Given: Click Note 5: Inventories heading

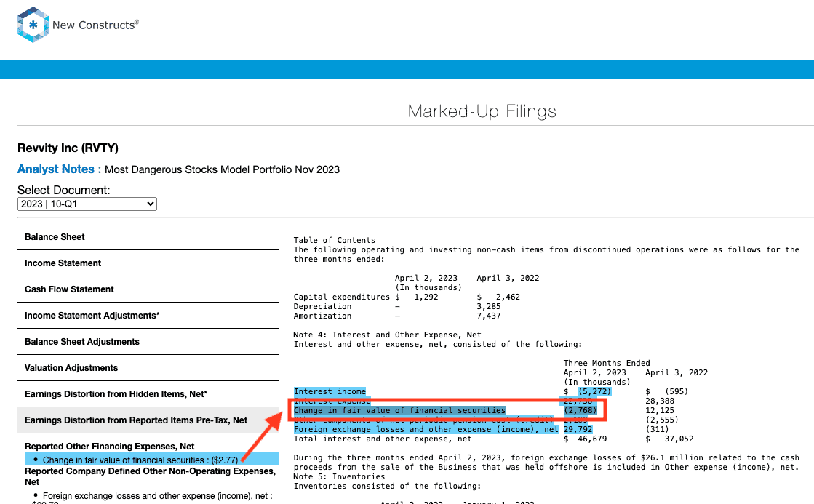Looking at the screenshot, I should click(339, 476).
